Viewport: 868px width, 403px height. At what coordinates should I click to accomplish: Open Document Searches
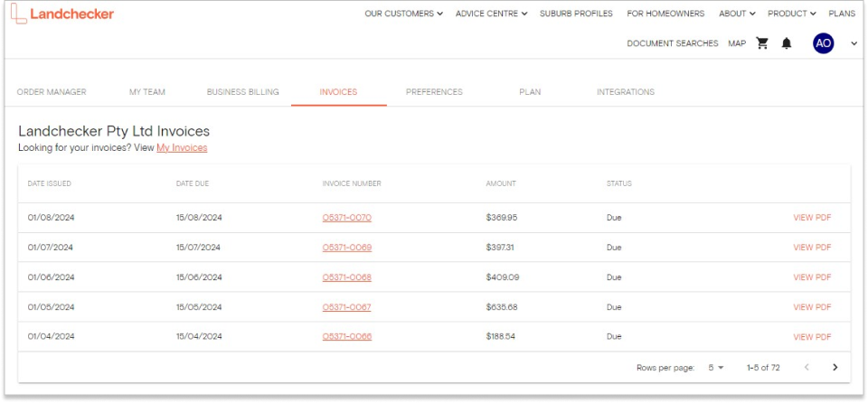click(x=672, y=43)
